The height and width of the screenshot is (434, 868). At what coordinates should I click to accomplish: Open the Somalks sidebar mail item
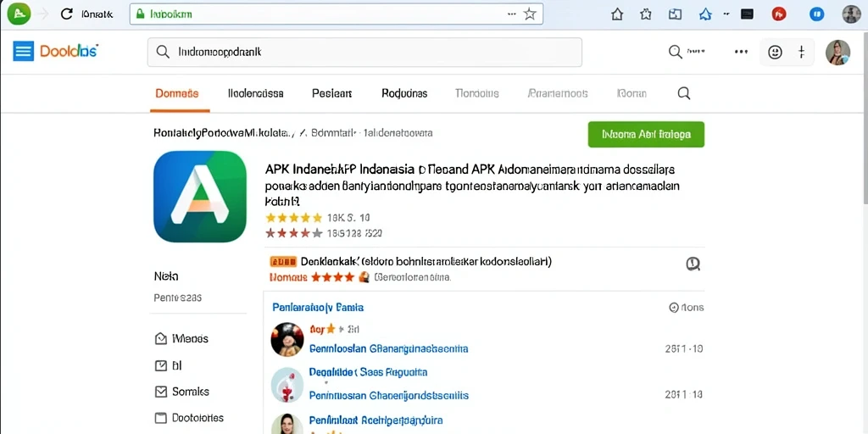pos(182,392)
